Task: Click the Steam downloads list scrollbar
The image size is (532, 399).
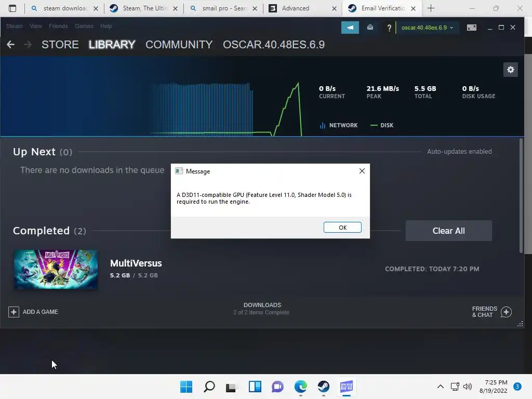Action: 521,195
